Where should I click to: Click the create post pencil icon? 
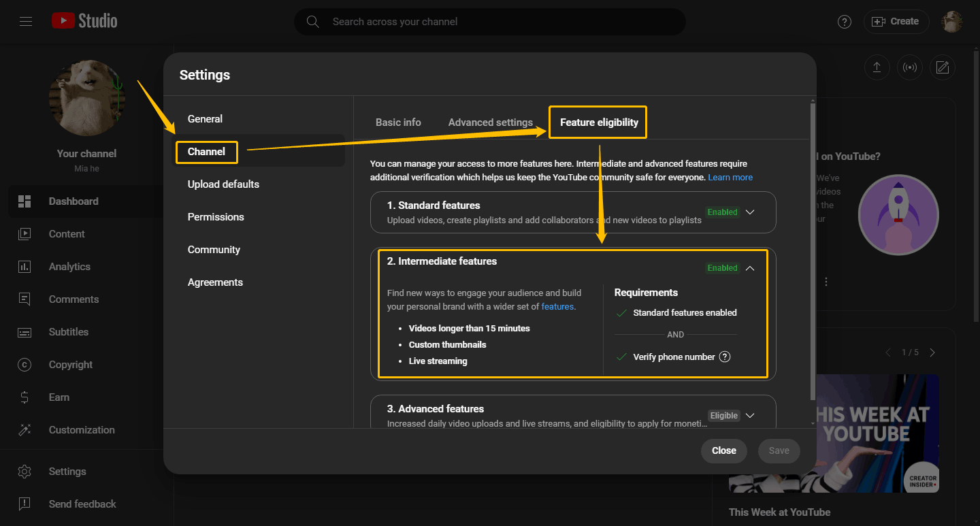(x=943, y=67)
